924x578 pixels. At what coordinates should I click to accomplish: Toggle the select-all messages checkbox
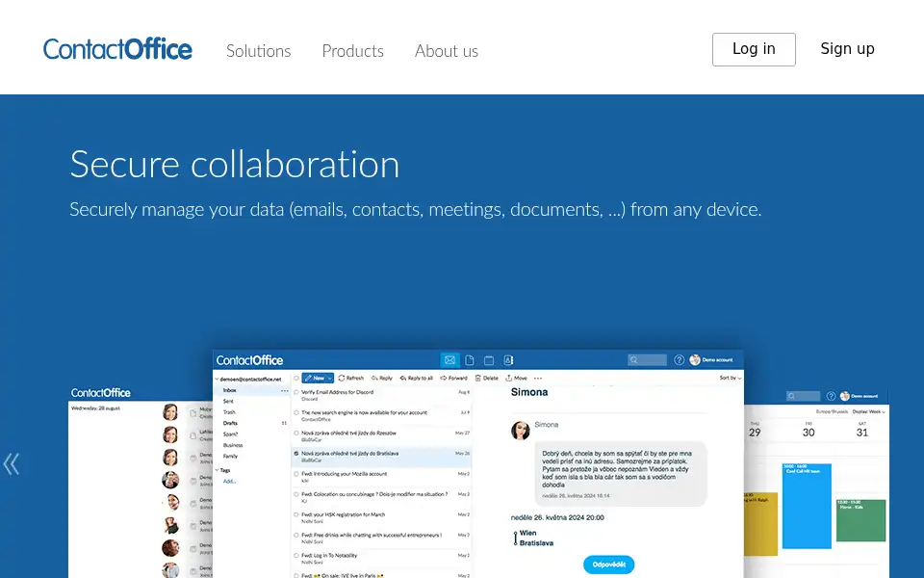296,378
